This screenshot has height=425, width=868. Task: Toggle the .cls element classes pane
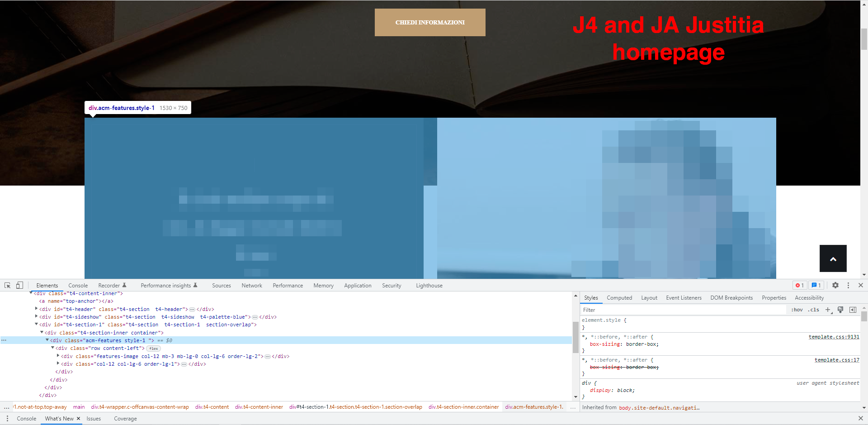[x=814, y=310]
